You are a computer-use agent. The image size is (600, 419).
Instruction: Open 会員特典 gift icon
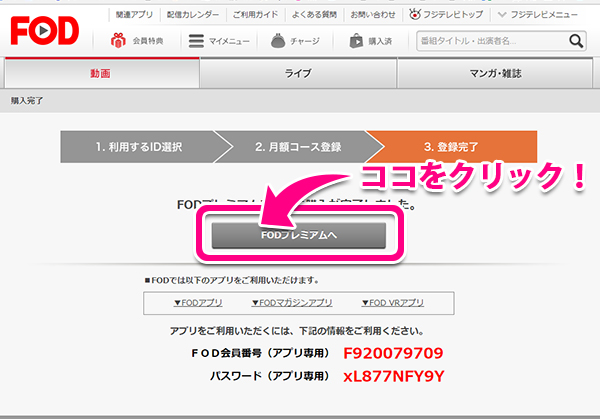coord(118,41)
